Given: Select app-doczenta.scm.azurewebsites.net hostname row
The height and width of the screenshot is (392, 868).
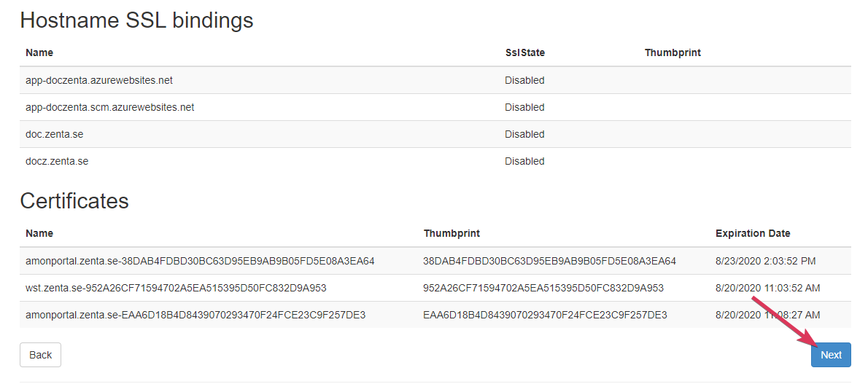Looking at the screenshot, I should coord(109,107).
